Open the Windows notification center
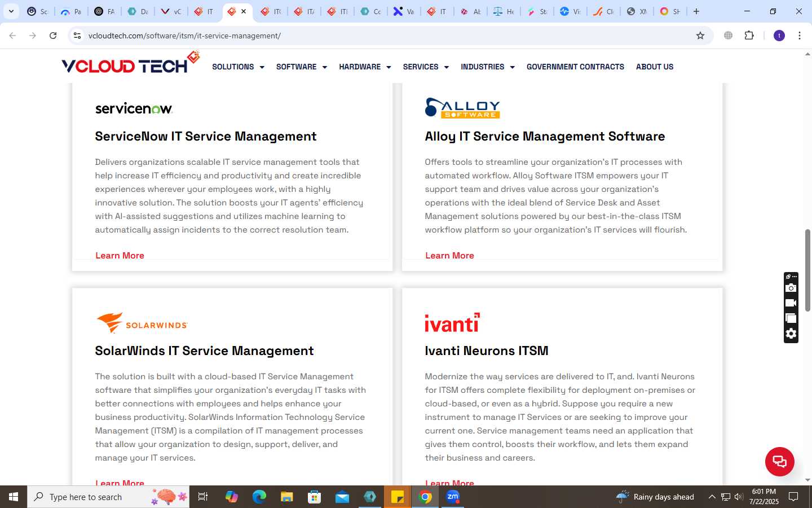 pyautogui.click(x=793, y=497)
